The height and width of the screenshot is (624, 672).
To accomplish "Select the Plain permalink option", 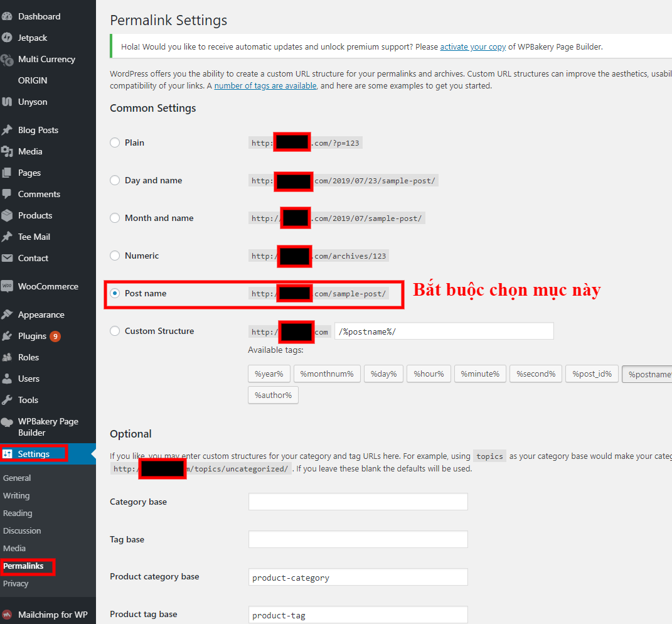I will click(115, 143).
